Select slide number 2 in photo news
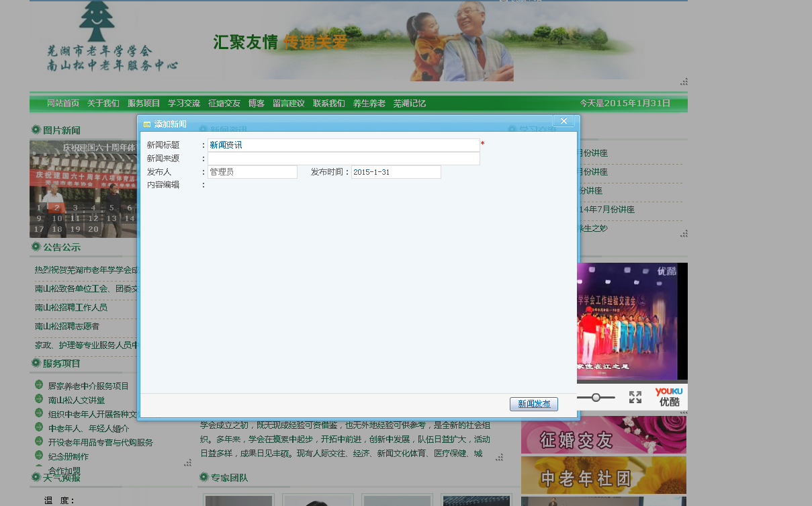This screenshot has width=812, height=506. pos(58,208)
